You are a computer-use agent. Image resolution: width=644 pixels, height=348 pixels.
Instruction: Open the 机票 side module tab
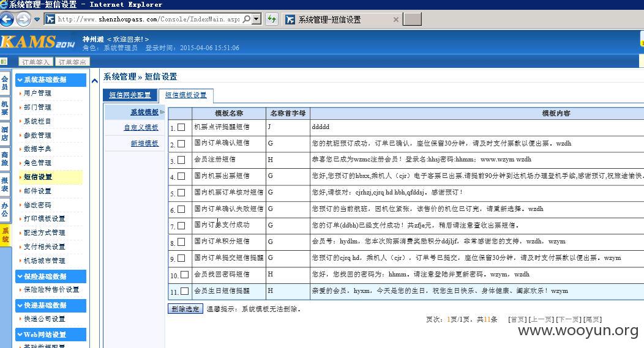[x=5, y=108]
